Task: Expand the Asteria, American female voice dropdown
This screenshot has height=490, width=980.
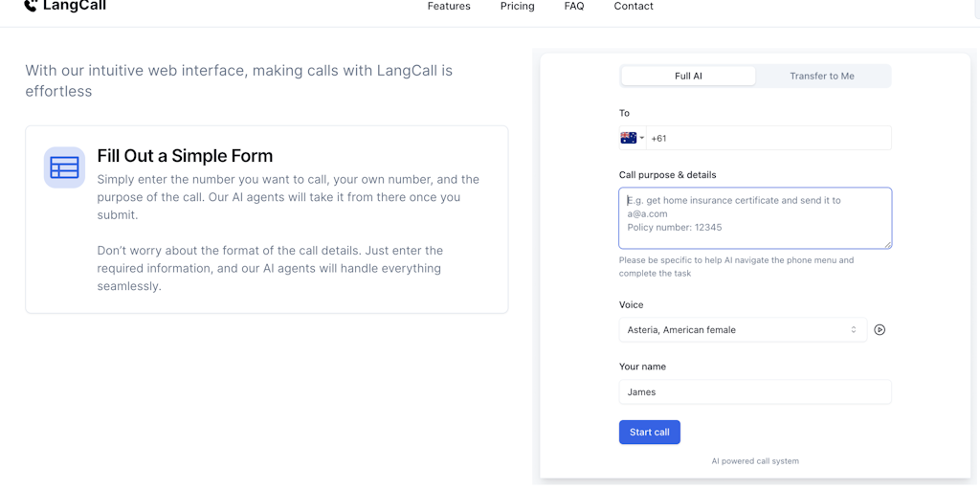Action: click(x=743, y=330)
